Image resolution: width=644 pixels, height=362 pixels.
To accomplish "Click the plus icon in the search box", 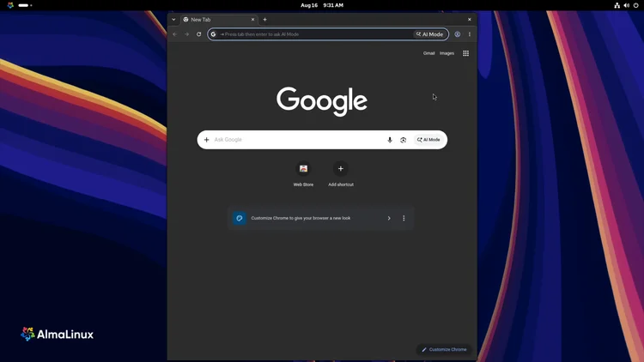I will click(207, 140).
